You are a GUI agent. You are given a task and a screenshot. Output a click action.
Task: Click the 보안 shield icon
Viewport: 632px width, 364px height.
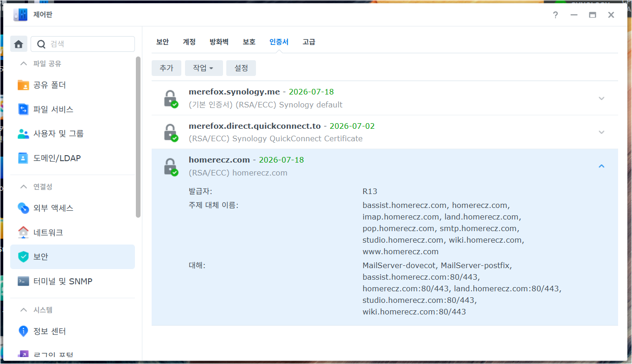point(23,257)
